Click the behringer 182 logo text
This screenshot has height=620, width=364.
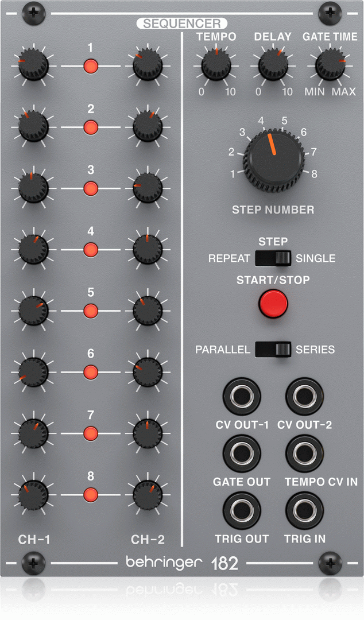(x=182, y=563)
